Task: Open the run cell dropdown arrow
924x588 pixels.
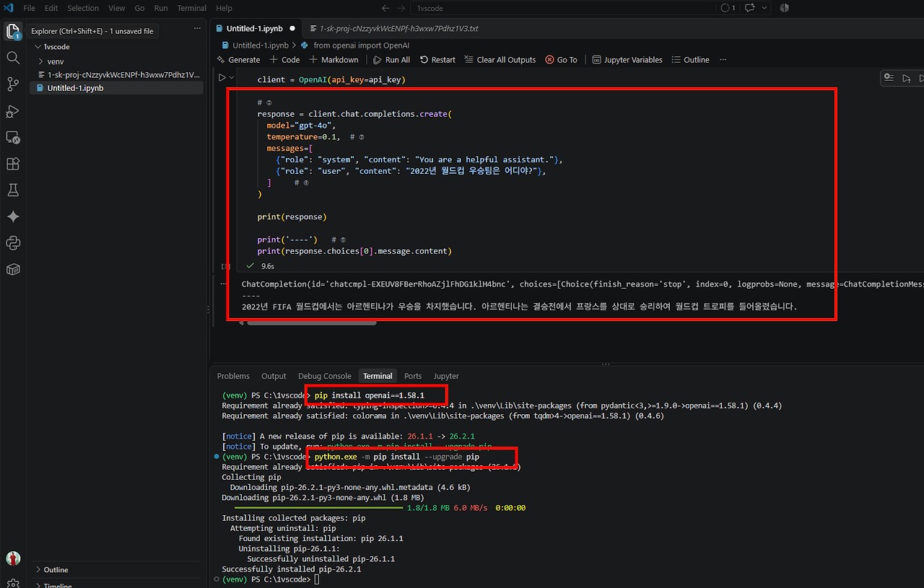Action: [232, 78]
